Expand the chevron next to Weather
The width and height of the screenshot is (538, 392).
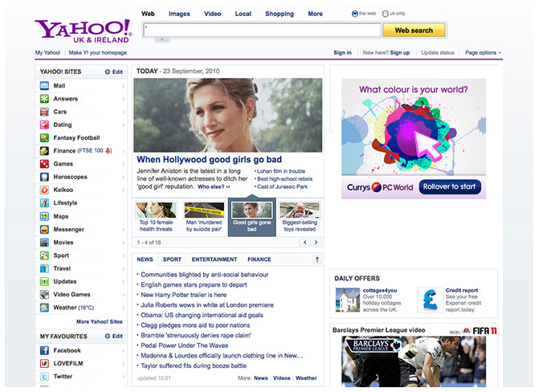click(123, 308)
